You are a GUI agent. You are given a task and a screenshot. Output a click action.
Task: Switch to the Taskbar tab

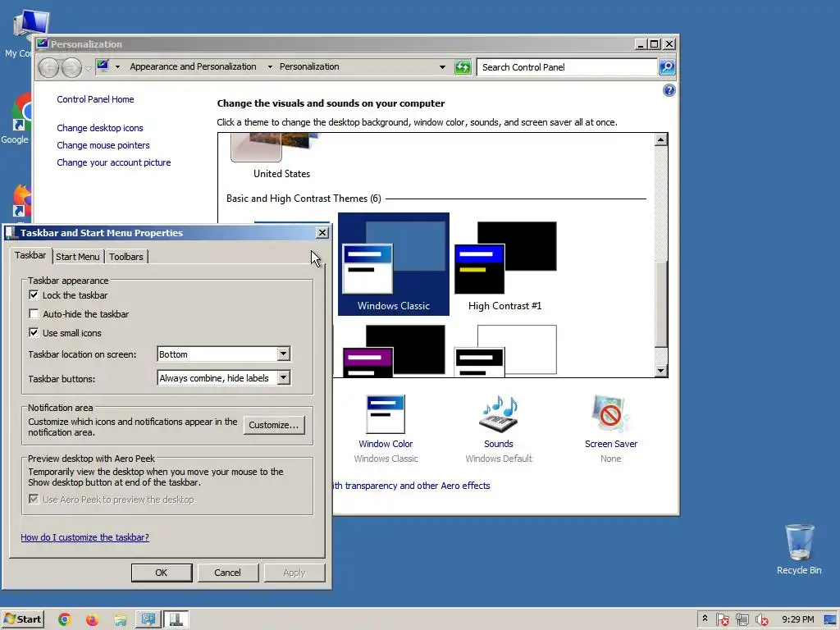(30, 256)
